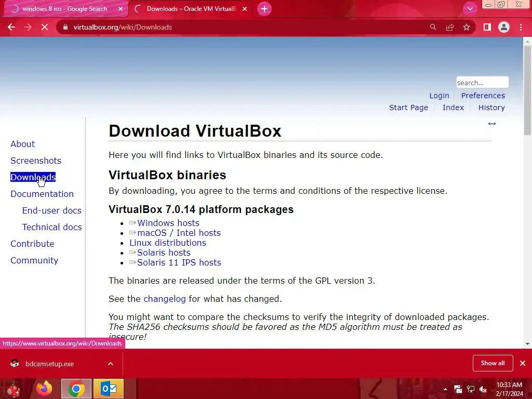
Task: Show all downloads
Action: click(x=493, y=363)
